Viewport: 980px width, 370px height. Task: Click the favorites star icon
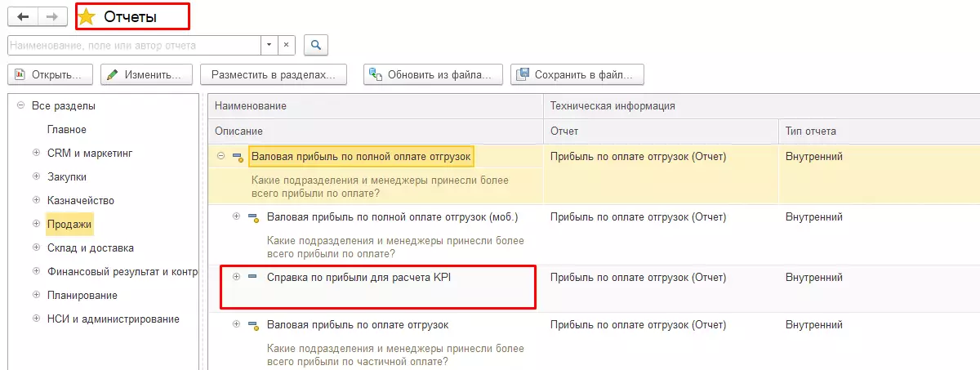coord(87,16)
